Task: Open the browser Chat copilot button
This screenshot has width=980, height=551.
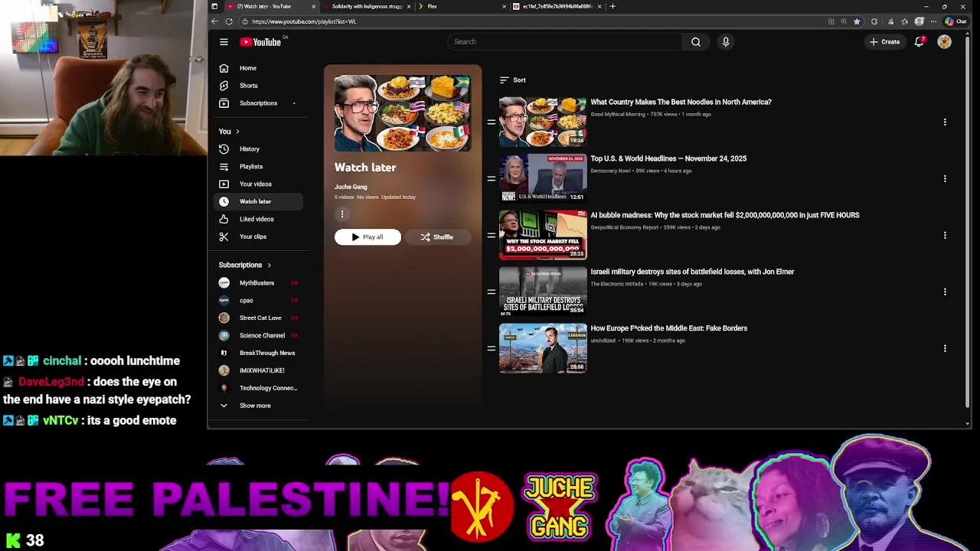Action: pos(955,21)
